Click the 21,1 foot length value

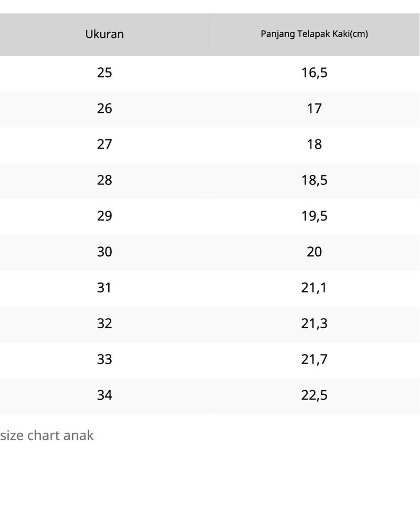[x=314, y=288]
